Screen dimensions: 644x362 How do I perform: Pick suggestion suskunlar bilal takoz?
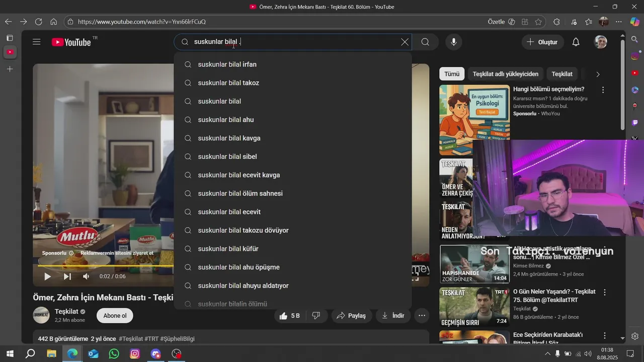tap(293, 83)
